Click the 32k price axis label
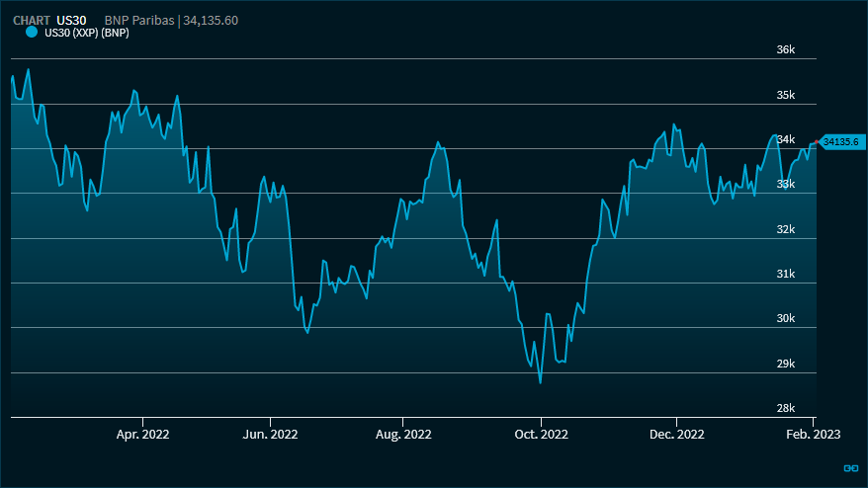This screenshot has width=868, height=488. click(x=786, y=229)
